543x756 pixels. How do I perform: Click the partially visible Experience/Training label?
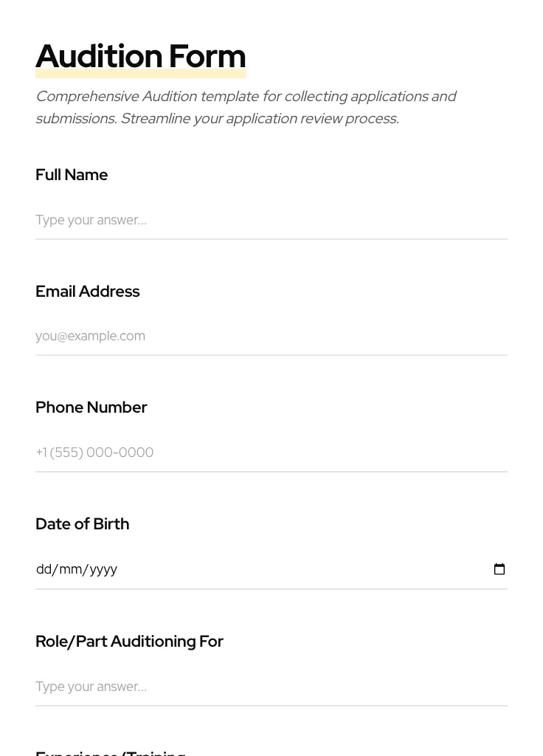click(111, 752)
